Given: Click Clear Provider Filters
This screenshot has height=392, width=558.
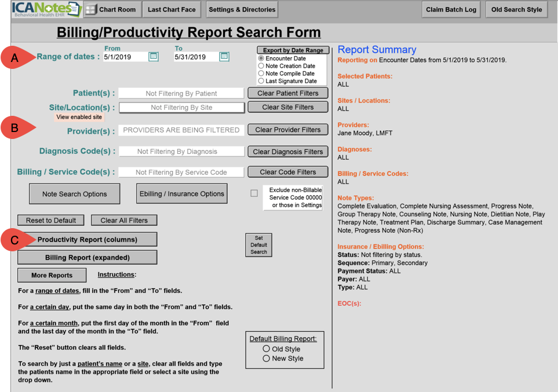Looking at the screenshot, I should pos(288,130).
